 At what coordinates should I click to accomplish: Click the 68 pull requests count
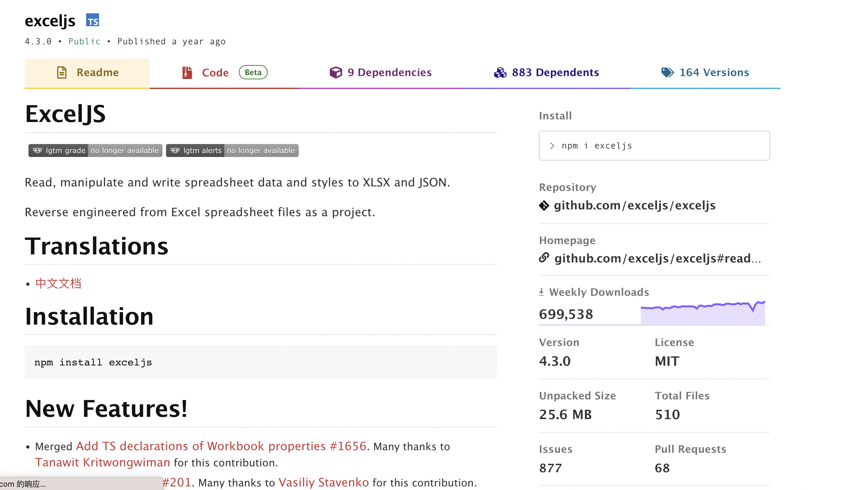pyautogui.click(x=662, y=468)
